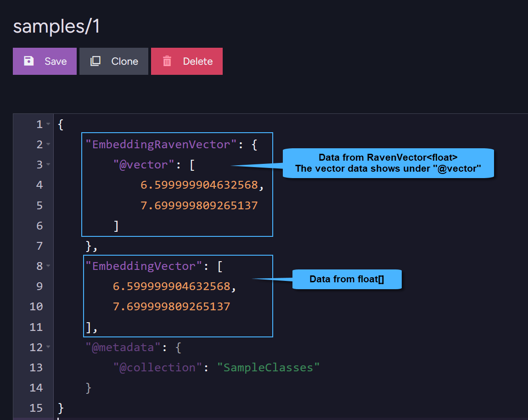Click line number 15 in the gutter
This screenshot has height=420, width=528.
coord(36,408)
